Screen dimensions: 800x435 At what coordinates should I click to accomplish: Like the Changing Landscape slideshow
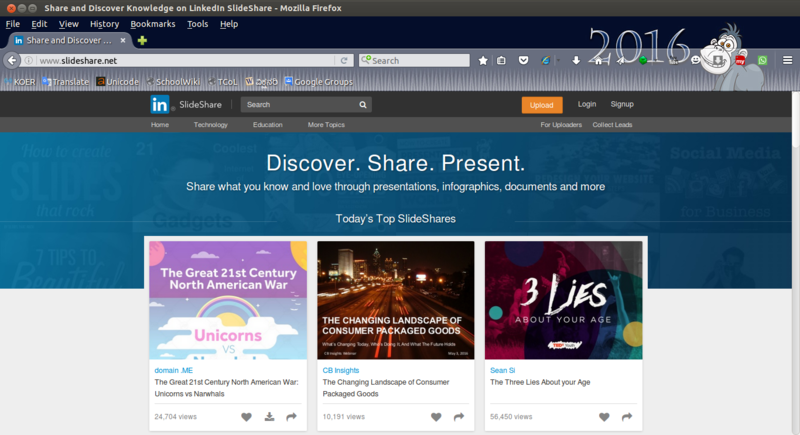coord(436,417)
